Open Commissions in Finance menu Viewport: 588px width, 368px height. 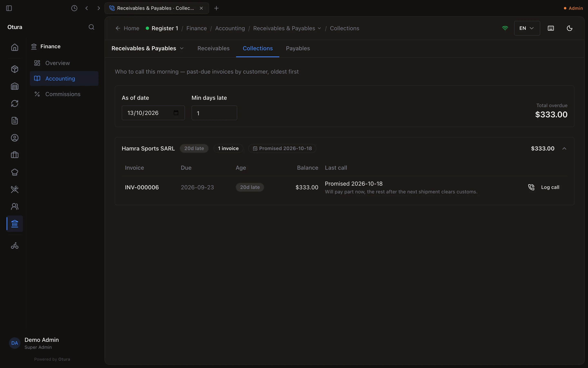[x=64, y=94]
